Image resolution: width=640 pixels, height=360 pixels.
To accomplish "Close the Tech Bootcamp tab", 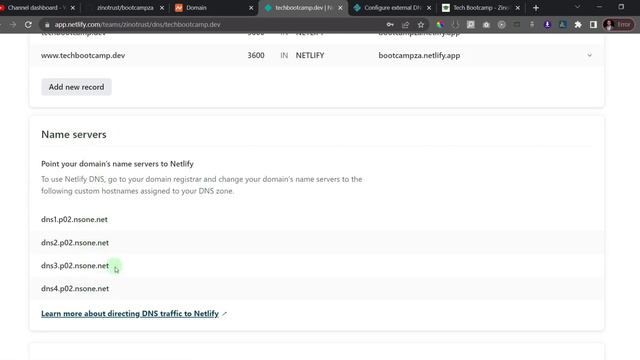I will [x=518, y=8].
